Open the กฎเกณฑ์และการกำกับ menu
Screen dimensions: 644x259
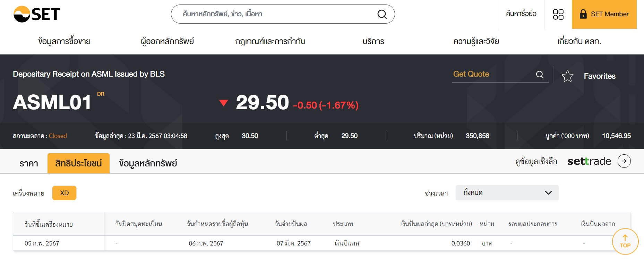(270, 41)
